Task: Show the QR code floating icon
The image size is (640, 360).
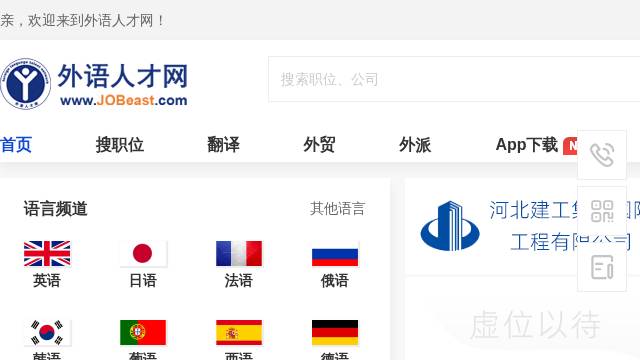Action: point(602,211)
